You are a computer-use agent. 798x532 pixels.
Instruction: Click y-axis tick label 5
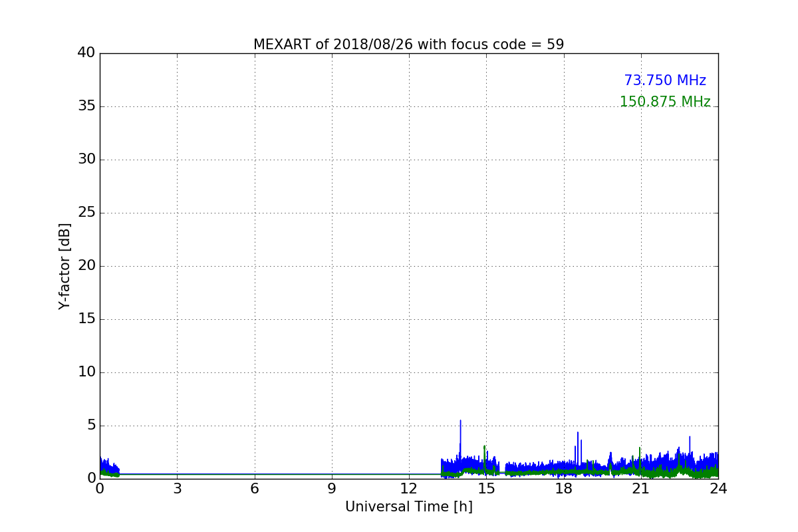point(91,425)
